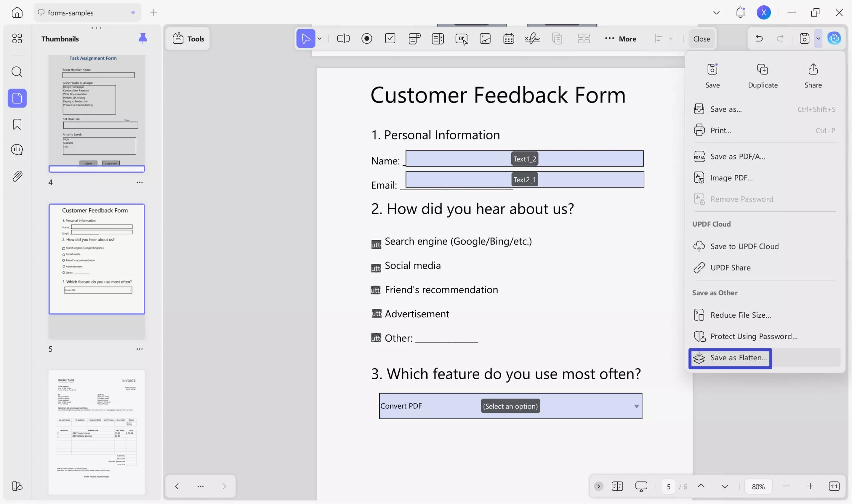Choose Save as Flatten from the menu

(x=730, y=358)
